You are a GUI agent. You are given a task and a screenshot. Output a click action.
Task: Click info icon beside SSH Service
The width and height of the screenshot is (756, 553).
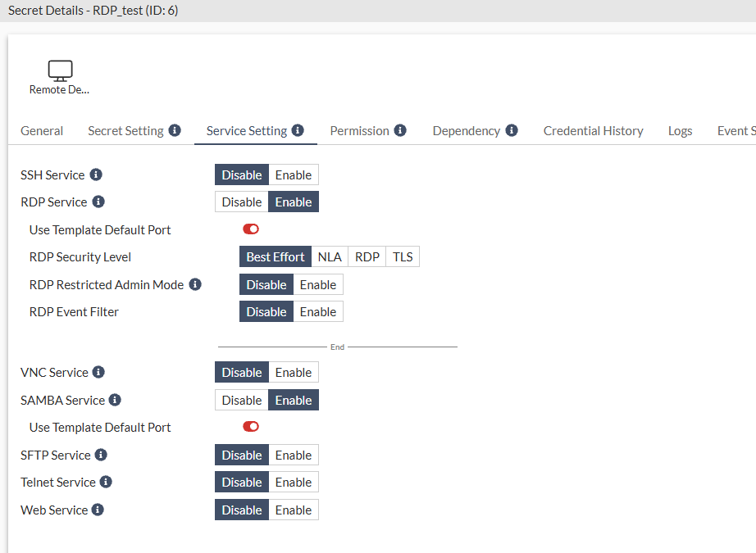(x=96, y=175)
